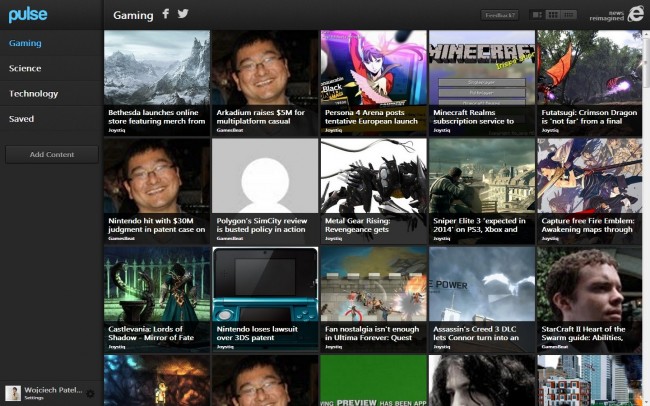Open Polygon's SimCity review article
This screenshot has height=406, width=650.
coord(265,191)
